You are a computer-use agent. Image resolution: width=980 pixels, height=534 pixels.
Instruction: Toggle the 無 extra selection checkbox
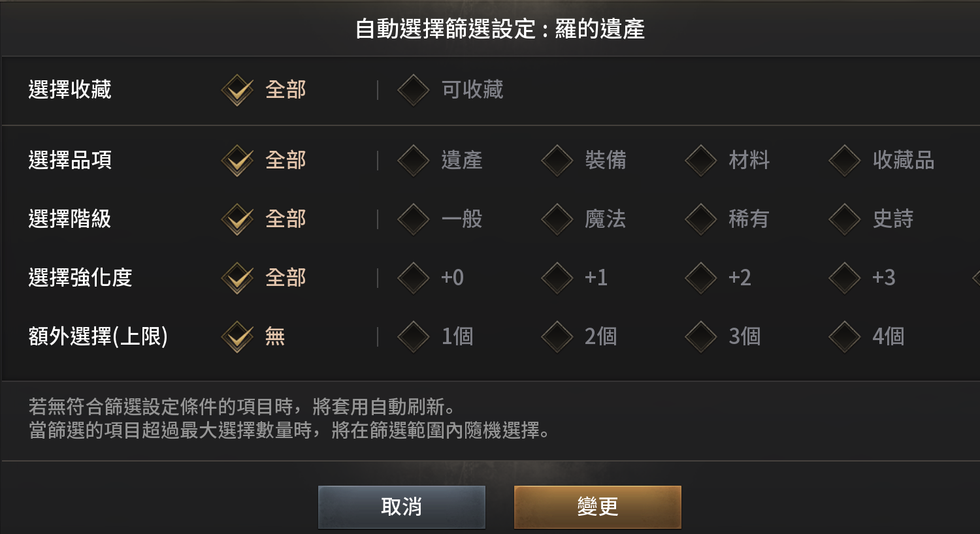coord(237,337)
